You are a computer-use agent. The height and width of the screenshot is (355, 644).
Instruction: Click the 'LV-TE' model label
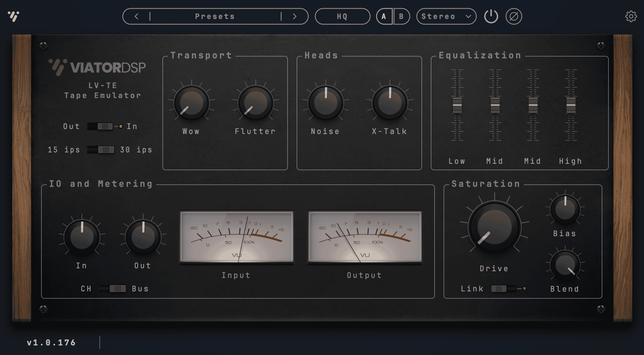[x=103, y=86]
